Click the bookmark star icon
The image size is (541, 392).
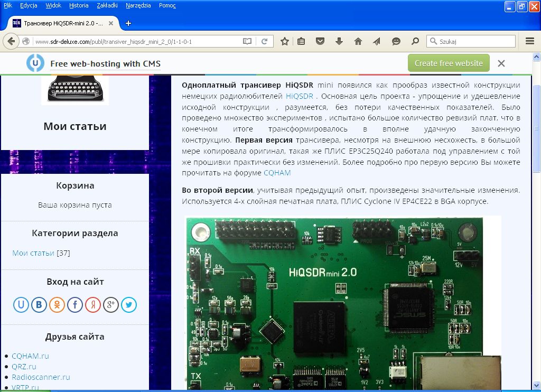[285, 41]
